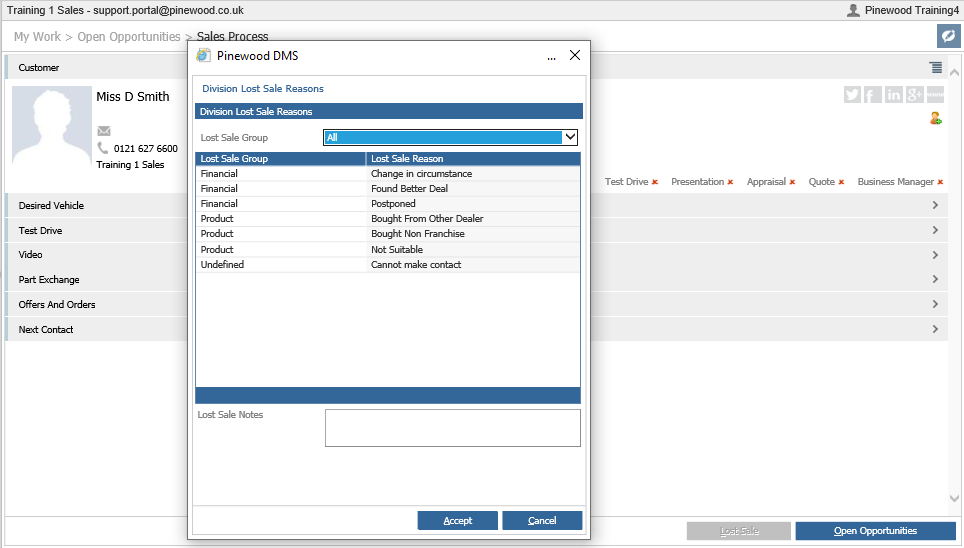Image resolution: width=964 pixels, height=548 pixels.
Task: Click the Lost Sale button
Action: tap(739, 531)
